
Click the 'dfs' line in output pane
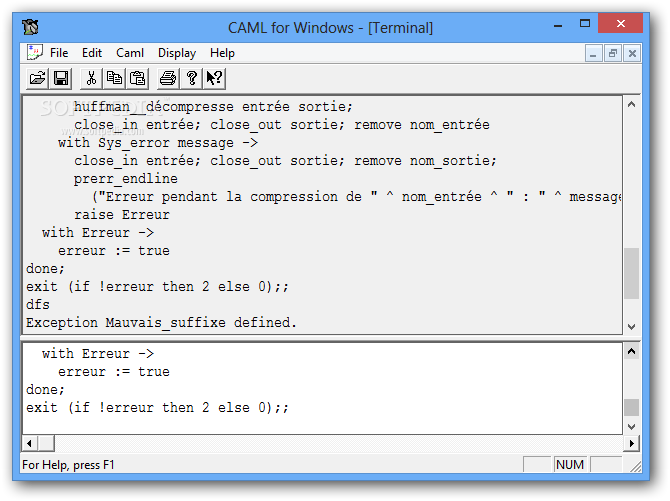[38, 305]
